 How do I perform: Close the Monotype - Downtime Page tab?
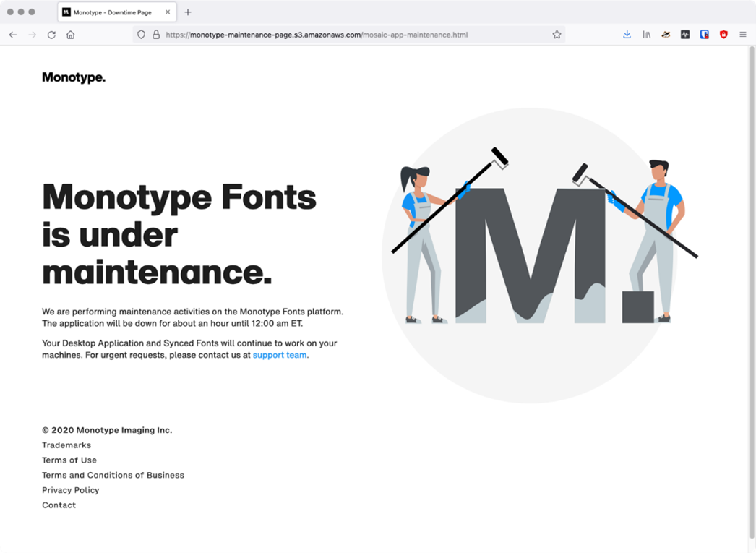[168, 12]
